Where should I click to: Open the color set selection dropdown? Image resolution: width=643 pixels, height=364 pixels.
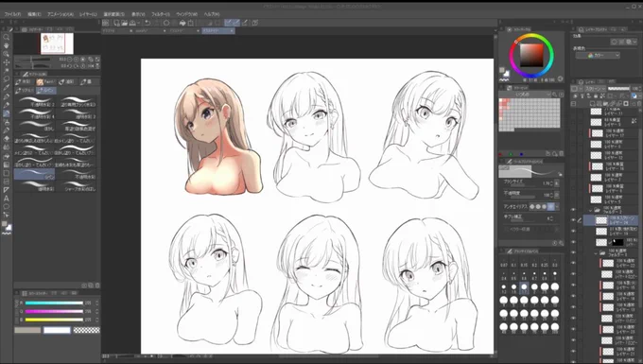(524, 95)
